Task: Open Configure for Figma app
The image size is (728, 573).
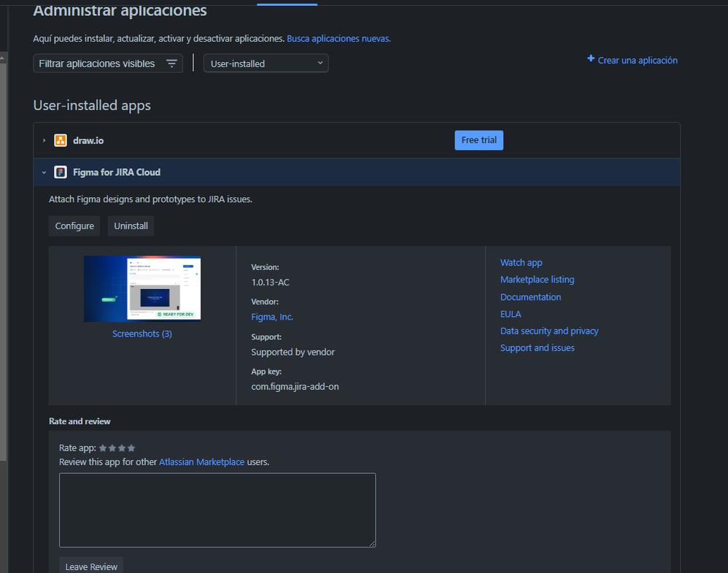Action: [74, 226]
